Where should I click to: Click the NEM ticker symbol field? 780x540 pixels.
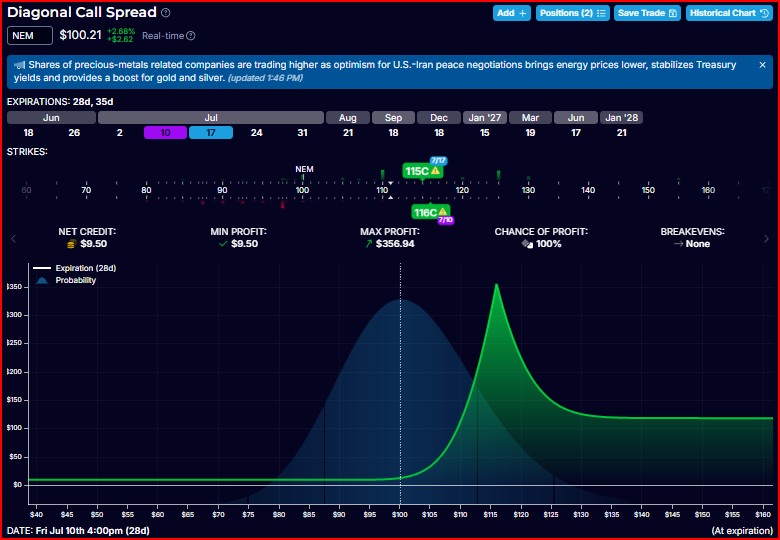pos(30,36)
